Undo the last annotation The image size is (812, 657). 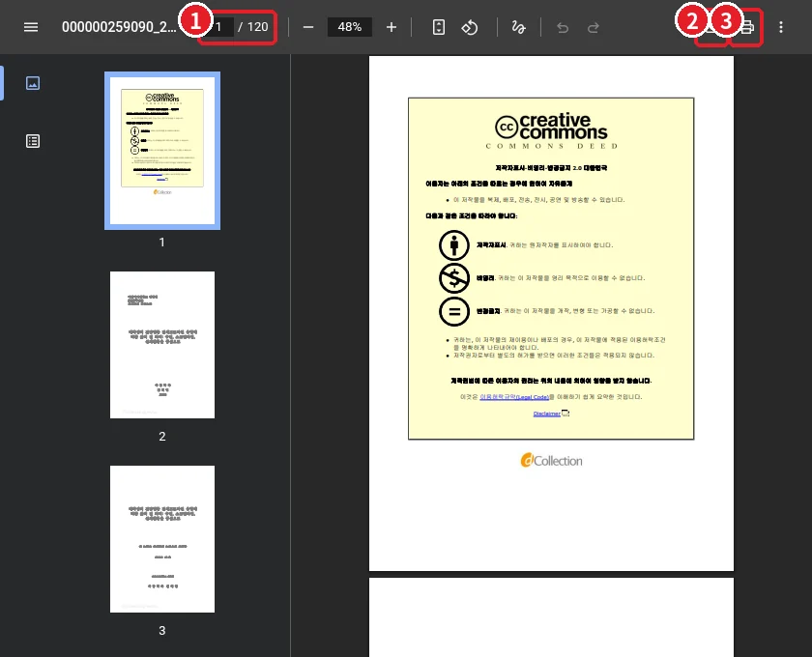click(563, 27)
